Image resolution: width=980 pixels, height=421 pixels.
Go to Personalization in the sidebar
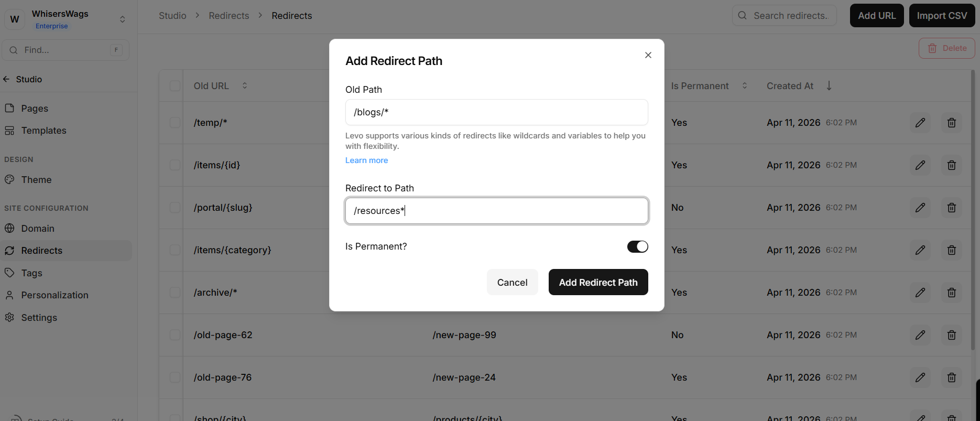(x=55, y=295)
